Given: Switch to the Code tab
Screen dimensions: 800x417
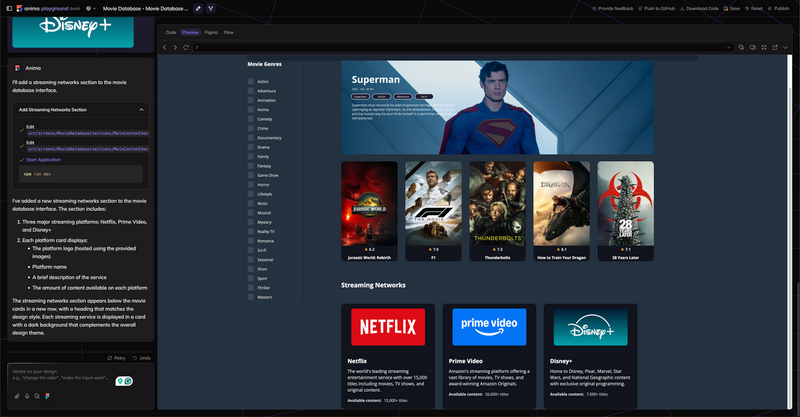Looking at the screenshot, I should tap(171, 32).
